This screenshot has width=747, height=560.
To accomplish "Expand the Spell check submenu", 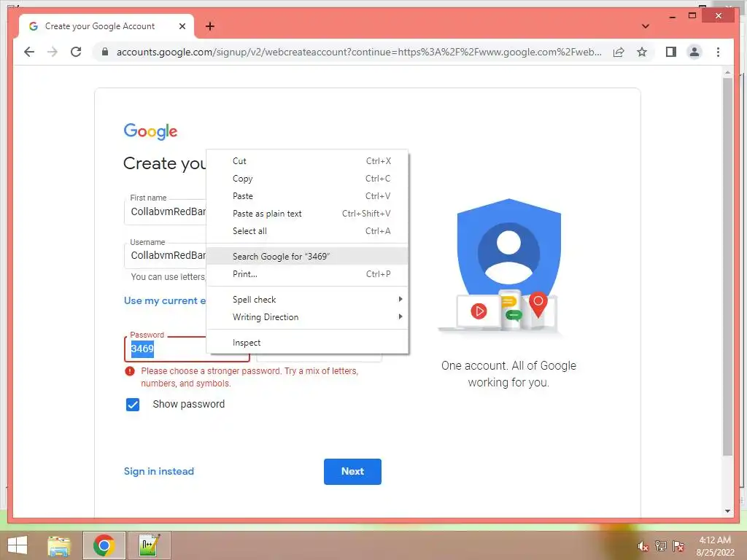I will pos(307,300).
